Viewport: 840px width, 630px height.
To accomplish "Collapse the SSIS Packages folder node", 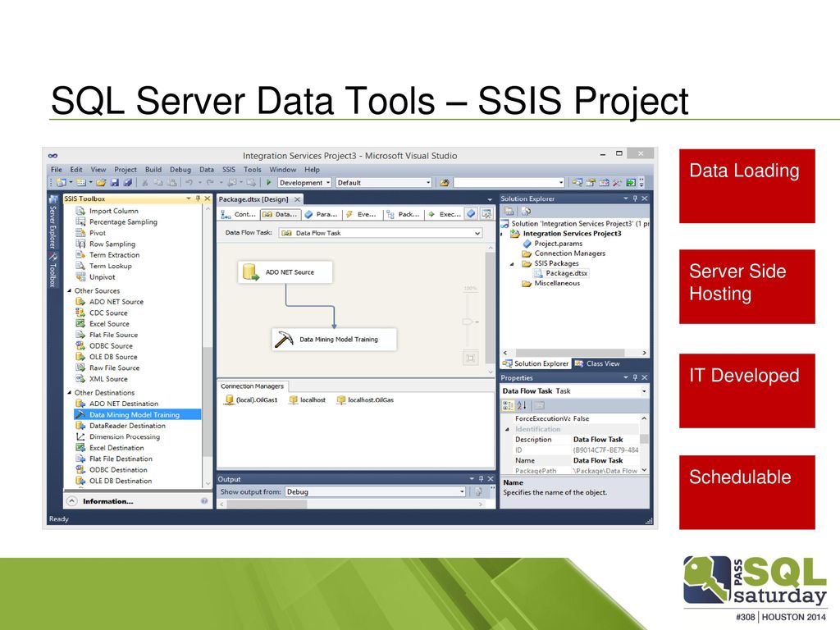I will coord(512,263).
